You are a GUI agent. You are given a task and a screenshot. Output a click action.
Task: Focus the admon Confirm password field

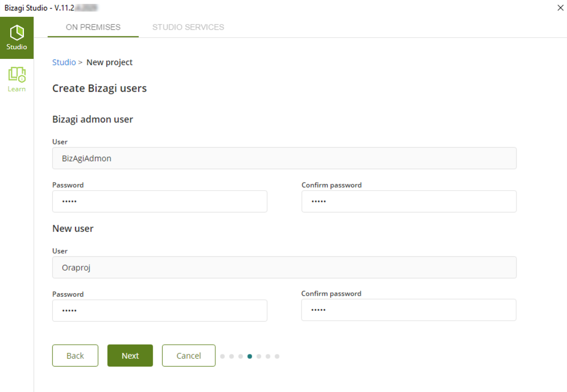pyautogui.click(x=409, y=201)
